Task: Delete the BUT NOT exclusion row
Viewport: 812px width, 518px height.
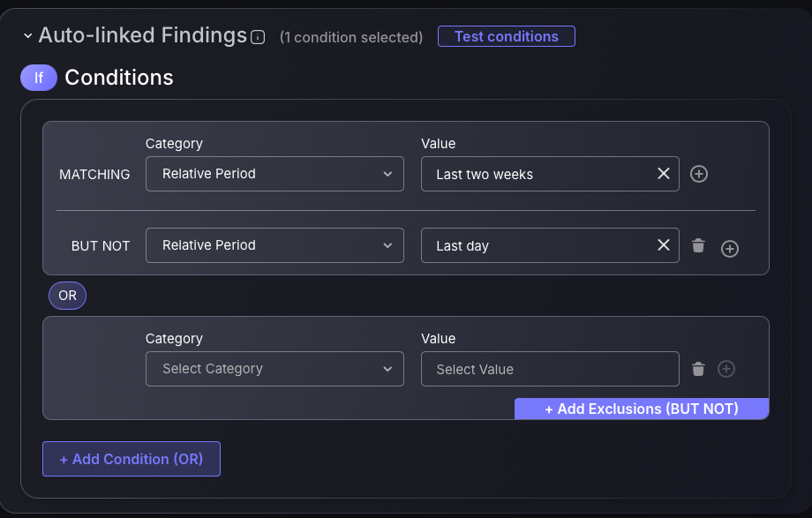Action: 698,245
